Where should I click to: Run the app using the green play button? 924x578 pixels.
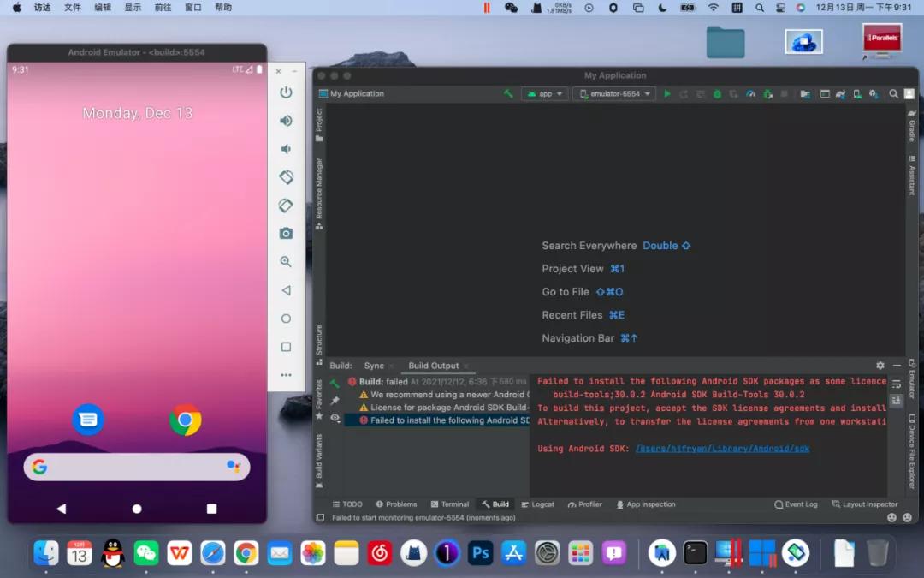point(667,94)
